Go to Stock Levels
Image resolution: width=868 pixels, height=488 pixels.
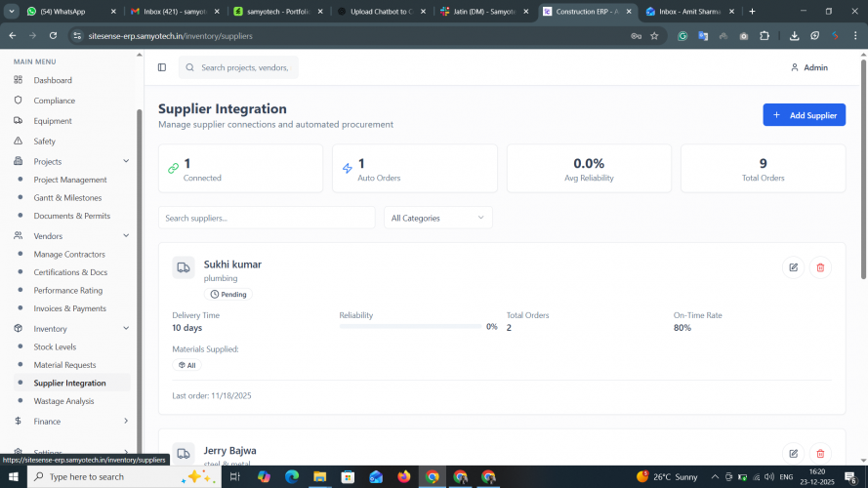[55, 346]
